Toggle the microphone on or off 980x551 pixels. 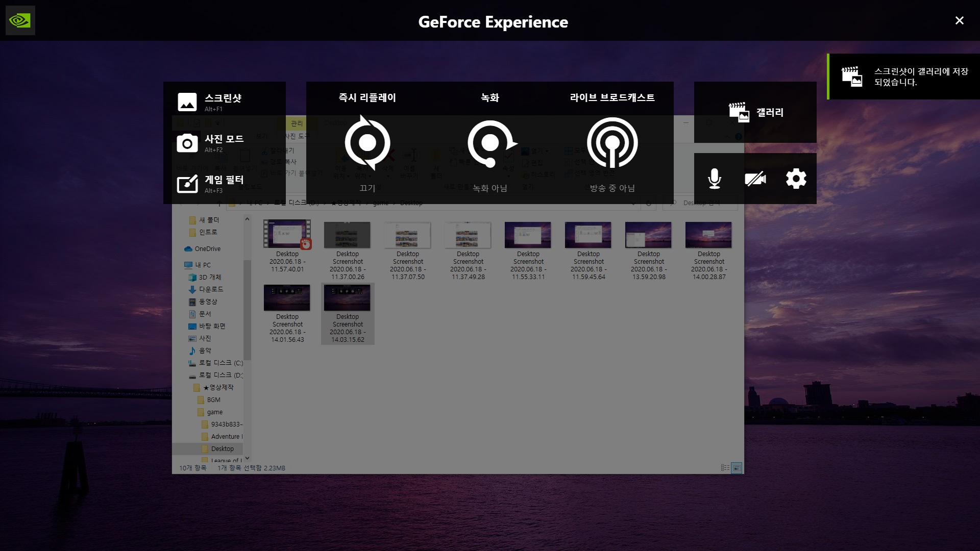point(715,179)
